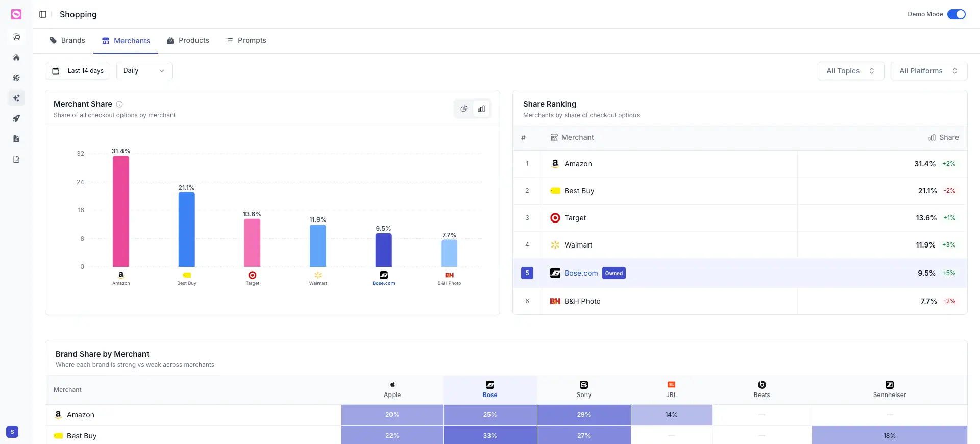Click the Apple brand icon in heatmap header
Screen dimensions: 980x444
[392, 385]
